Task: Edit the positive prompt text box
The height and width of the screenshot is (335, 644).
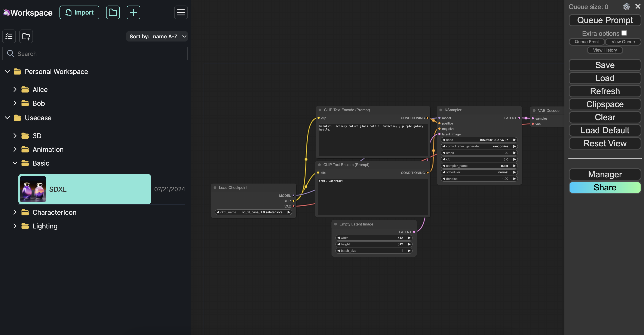Action: point(373,140)
